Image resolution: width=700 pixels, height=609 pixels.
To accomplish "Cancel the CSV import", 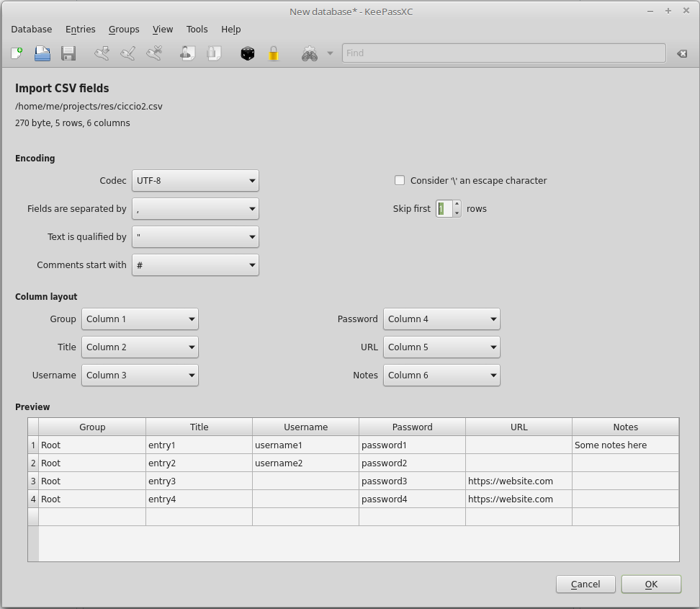I will (x=585, y=584).
